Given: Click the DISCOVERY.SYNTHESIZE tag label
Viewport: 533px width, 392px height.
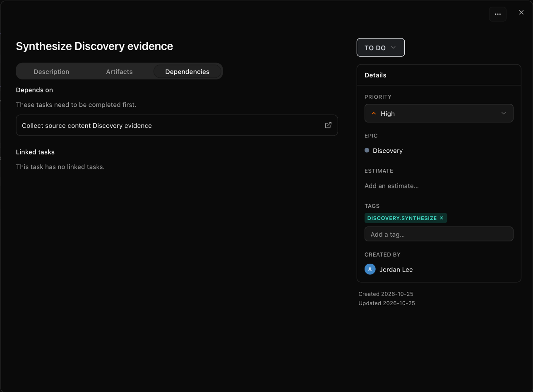Looking at the screenshot, I should tap(402, 218).
